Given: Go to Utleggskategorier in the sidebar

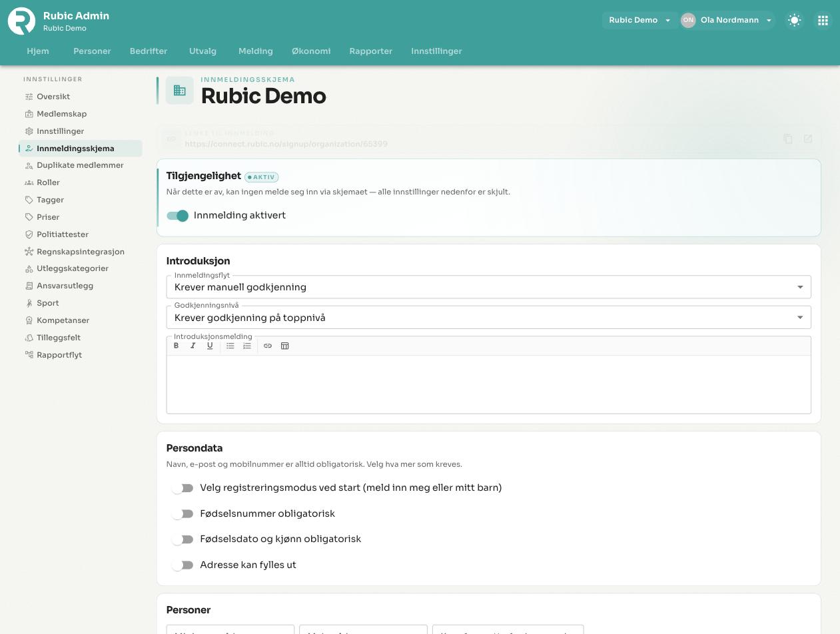Looking at the screenshot, I should pyautogui.click(x=73, y=268).
